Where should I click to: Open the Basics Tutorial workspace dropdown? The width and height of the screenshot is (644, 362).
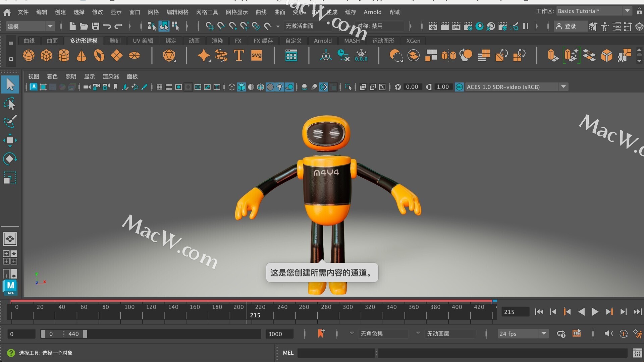[594, 11]
